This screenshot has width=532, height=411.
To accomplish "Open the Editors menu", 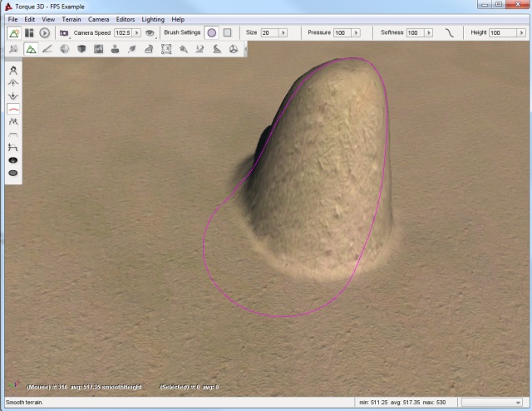I will pyautogui.click(x=126, y=18).
